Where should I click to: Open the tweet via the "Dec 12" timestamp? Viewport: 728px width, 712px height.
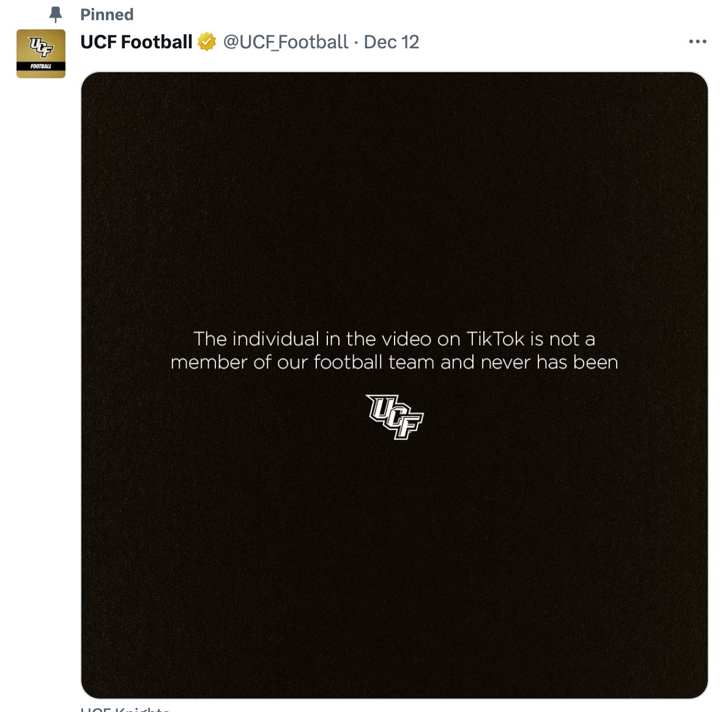pos(392,42)
